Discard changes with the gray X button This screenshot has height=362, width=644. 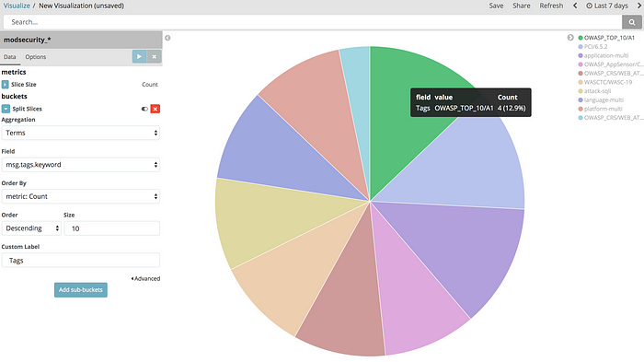click(154, 57)
